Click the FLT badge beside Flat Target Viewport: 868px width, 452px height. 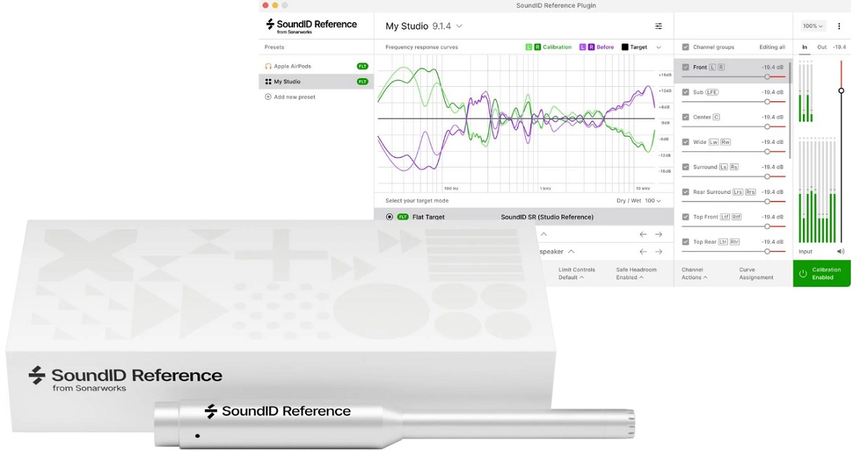pos(403,217)
